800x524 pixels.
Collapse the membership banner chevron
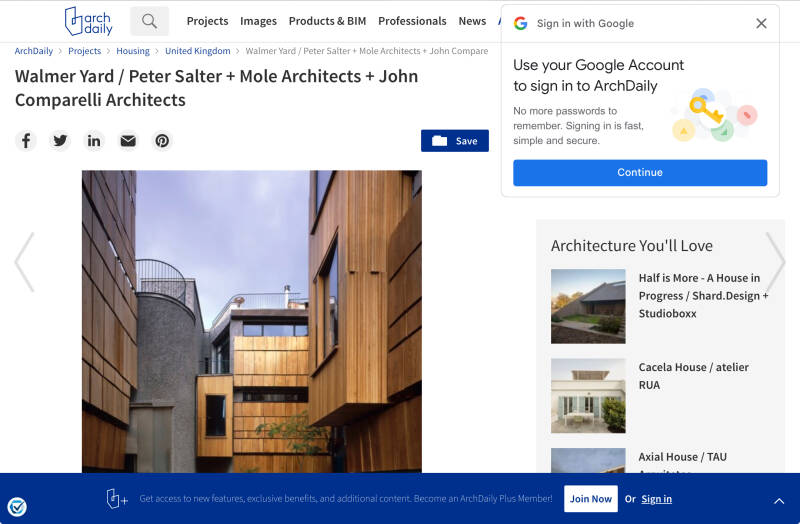coord(779,501)
